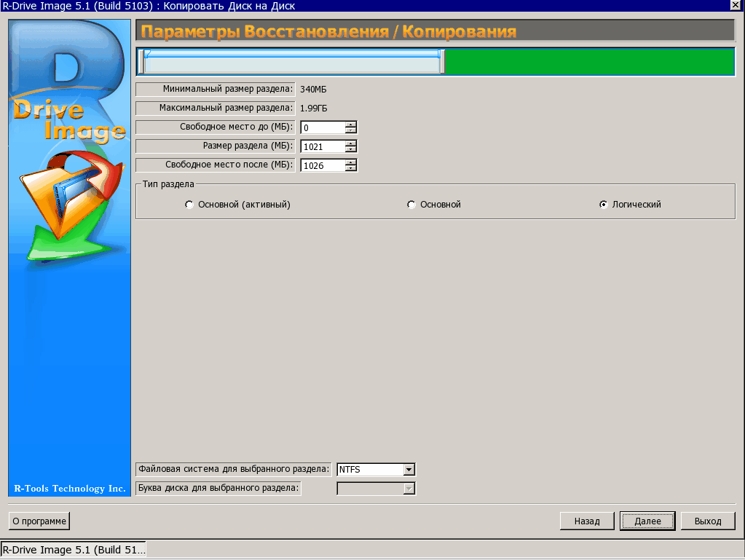
Task: Open the file system NTFS dropdown
Action: pyautogui.click(x=409, y=470)
